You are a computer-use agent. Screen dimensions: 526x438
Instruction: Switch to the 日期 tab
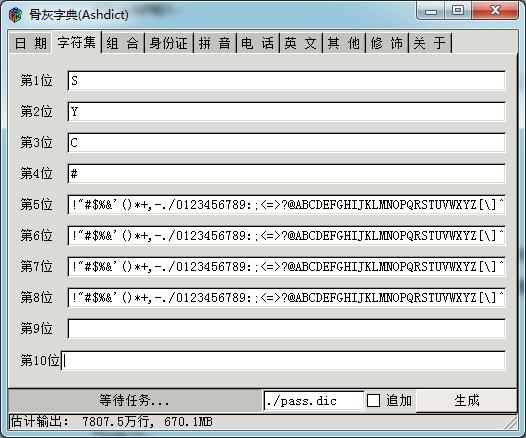tap(31, 43)
